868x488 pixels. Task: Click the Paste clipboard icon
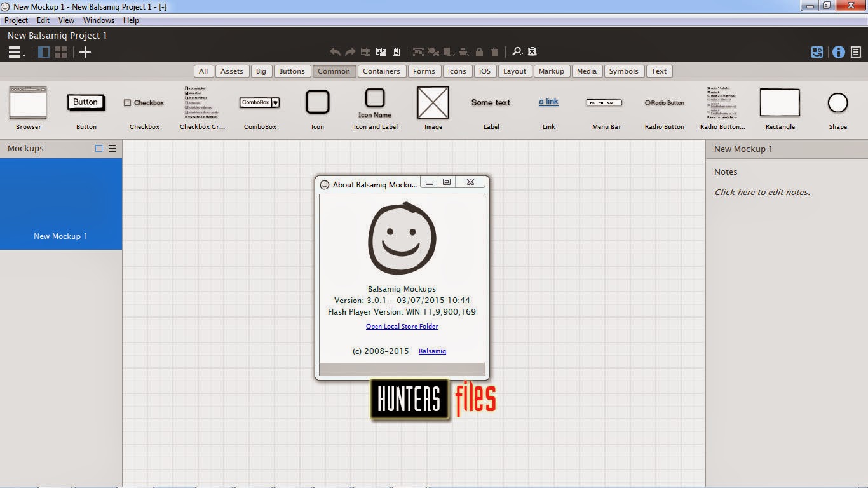point(396,52)
